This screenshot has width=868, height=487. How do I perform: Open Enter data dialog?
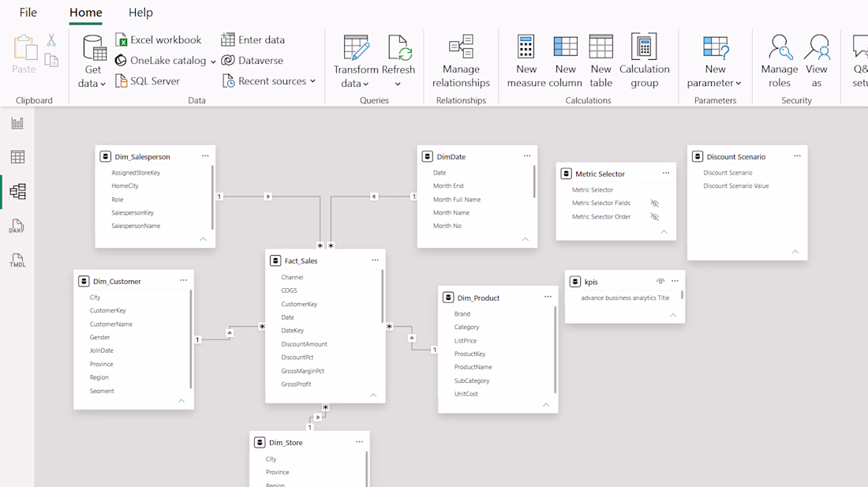253,39
